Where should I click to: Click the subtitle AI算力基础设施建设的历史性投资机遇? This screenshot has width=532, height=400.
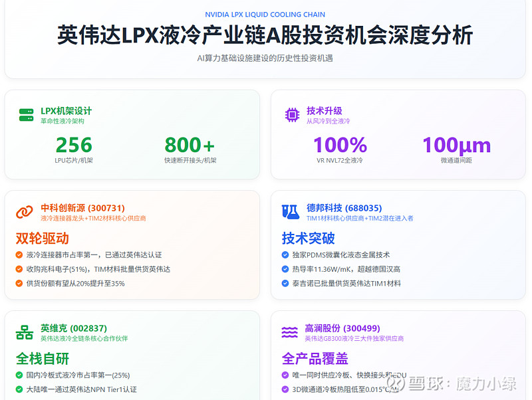(x=265, y=58)
